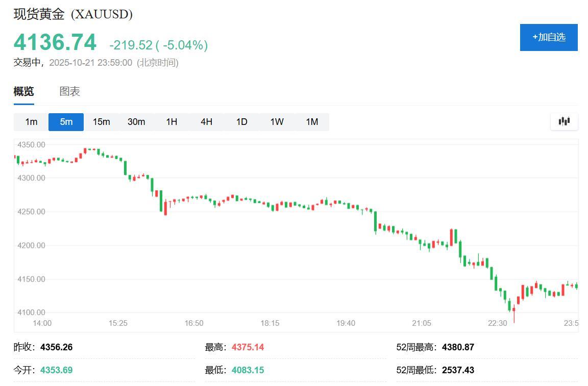588x386 pixels.
Task: Select the 15m timeframe
Action: tap(101, 122)
